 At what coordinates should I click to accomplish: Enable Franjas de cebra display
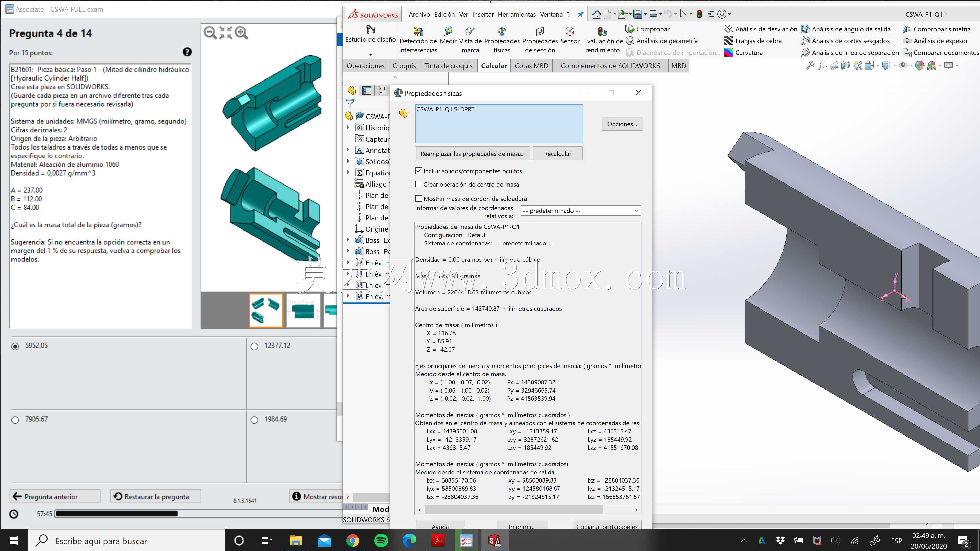click(x=753, y=41)
